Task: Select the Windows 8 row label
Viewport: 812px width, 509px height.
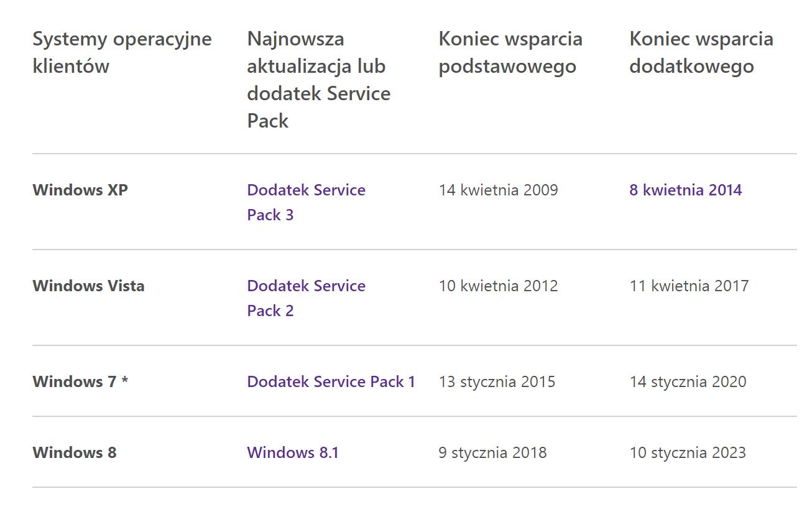Action: click(75, 452)
